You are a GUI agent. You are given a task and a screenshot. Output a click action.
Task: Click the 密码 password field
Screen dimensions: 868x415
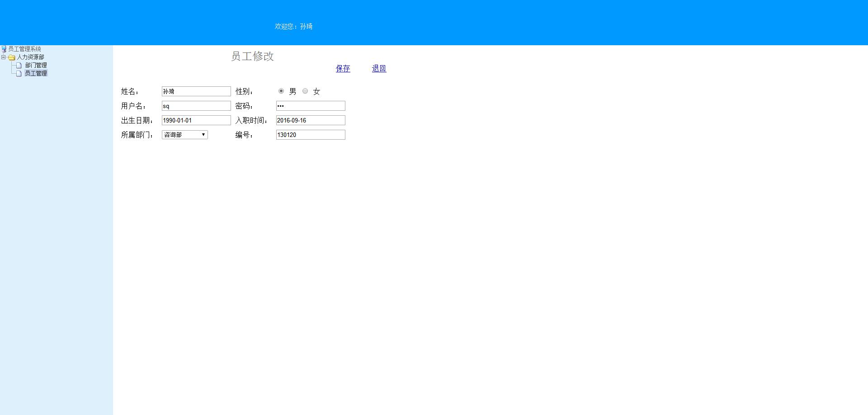(x=311, y=105)
